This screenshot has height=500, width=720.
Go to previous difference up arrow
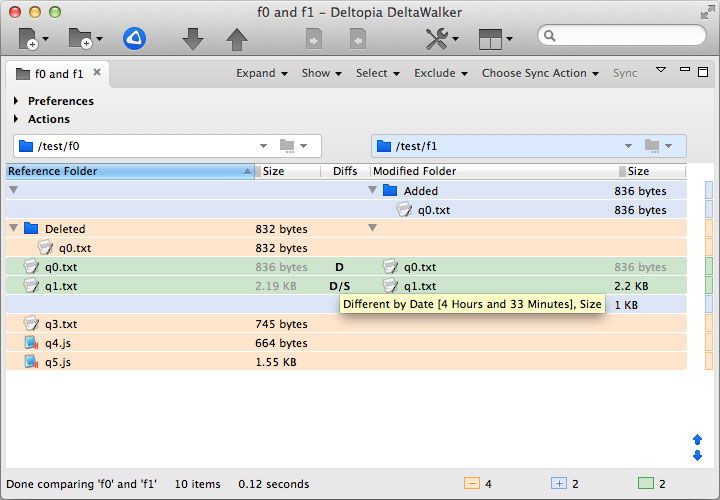pyautogui.click(x=237, y=39)
